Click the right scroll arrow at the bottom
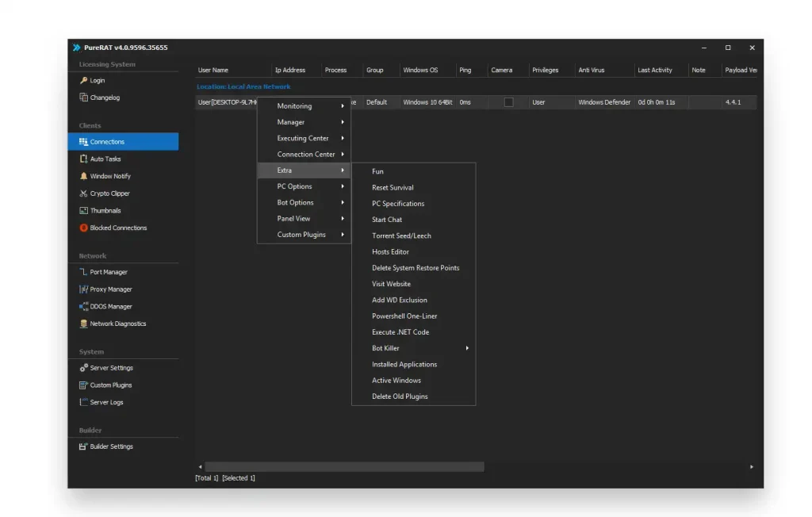 point(752,467)
